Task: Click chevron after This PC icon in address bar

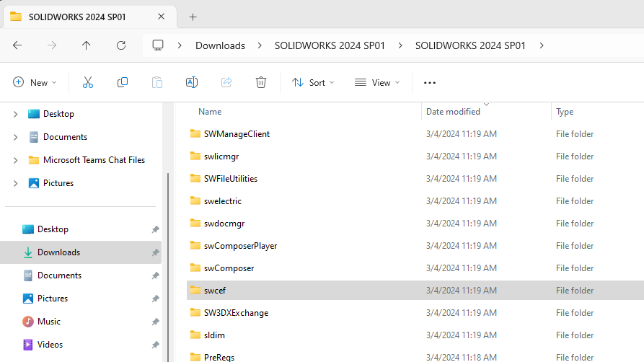Action: [180, 45]
